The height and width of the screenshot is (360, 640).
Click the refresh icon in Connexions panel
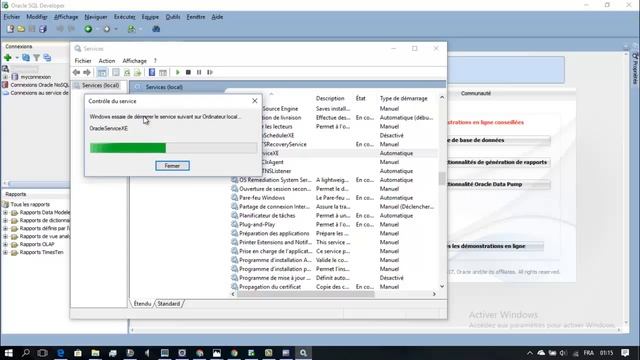point(26,58)
